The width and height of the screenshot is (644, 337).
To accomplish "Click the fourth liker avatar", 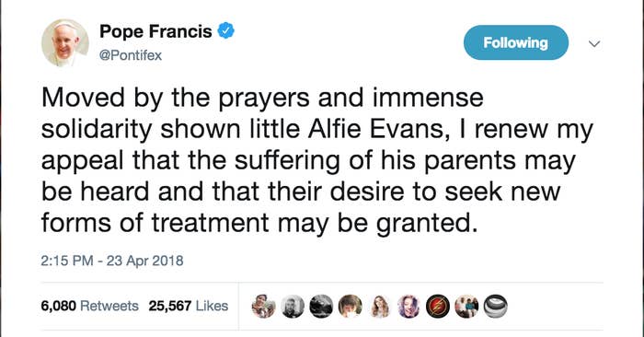I will click(351, 307).
